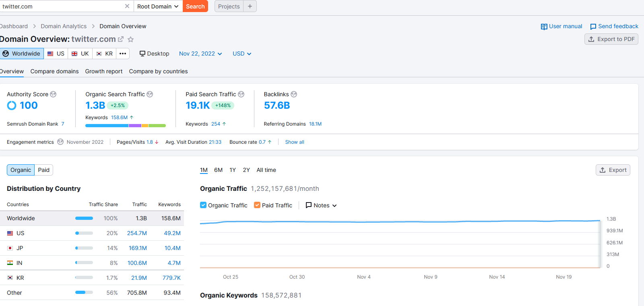Open more country databases ellipsis

pyautogui.click(x=123, y=54)
